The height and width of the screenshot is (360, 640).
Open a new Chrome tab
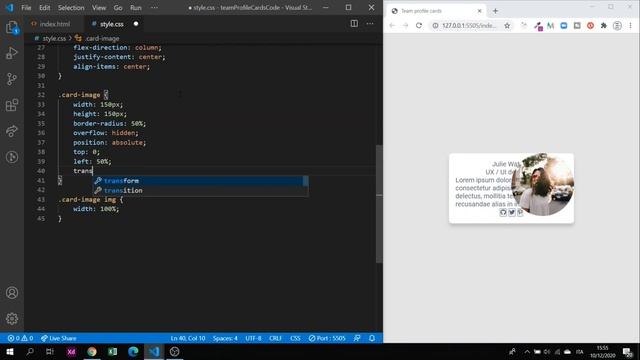[x=495, y=11]
